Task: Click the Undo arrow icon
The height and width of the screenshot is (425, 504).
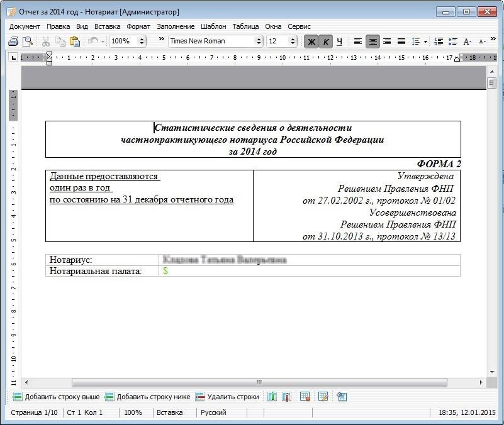Action: coord(93,41)
